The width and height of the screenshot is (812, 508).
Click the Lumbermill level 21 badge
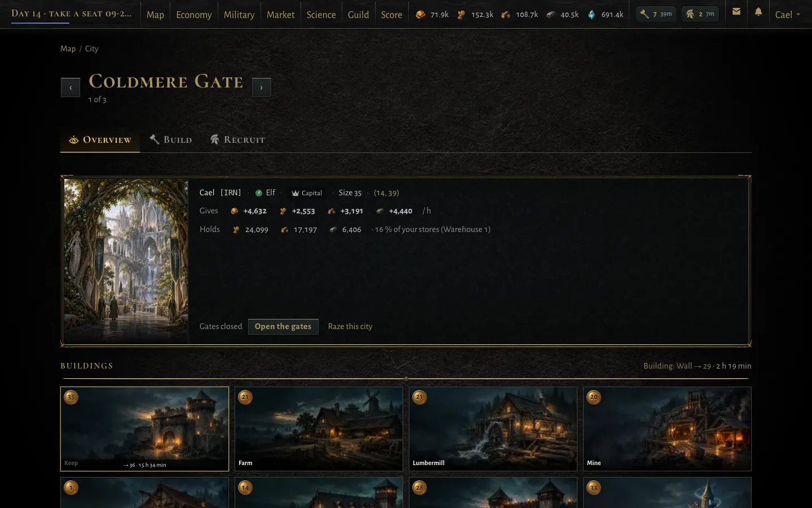pyautogui.click(x=420, y=397)
